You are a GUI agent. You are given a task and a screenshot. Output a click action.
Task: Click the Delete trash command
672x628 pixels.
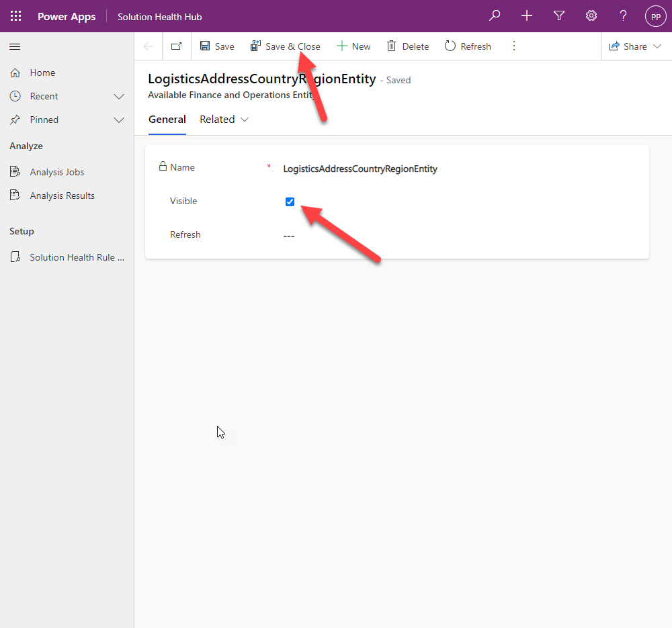(408, 46)
